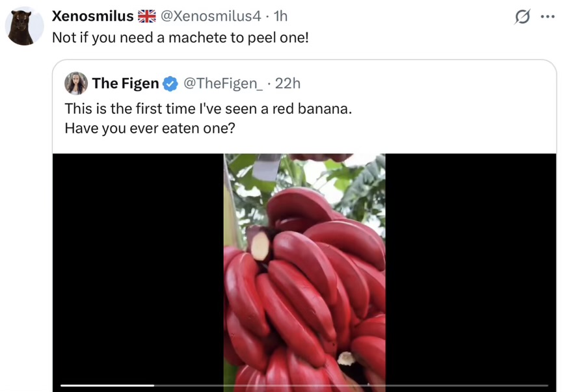Click the UK flag emoji beside Xenosmilus
Image resolution: width=562 pixels, height=392 pixels.
148,16
